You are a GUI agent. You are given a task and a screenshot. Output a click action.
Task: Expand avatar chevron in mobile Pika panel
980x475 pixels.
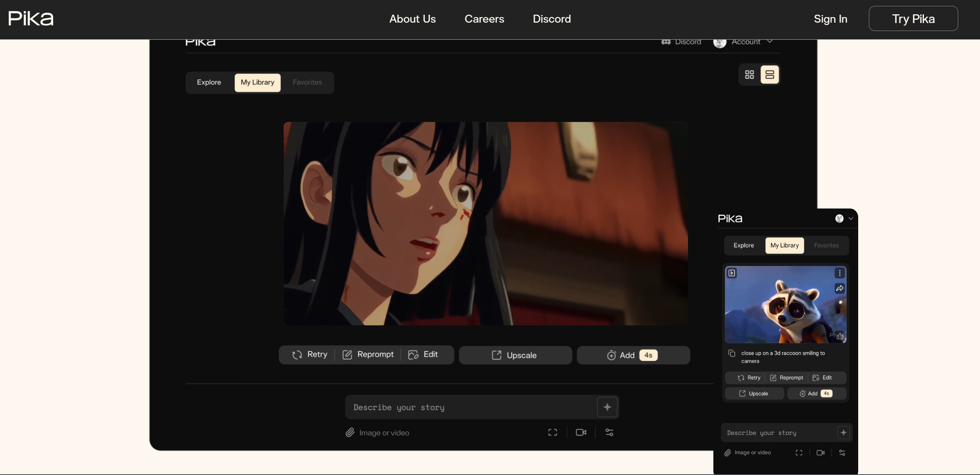[851, 218]
